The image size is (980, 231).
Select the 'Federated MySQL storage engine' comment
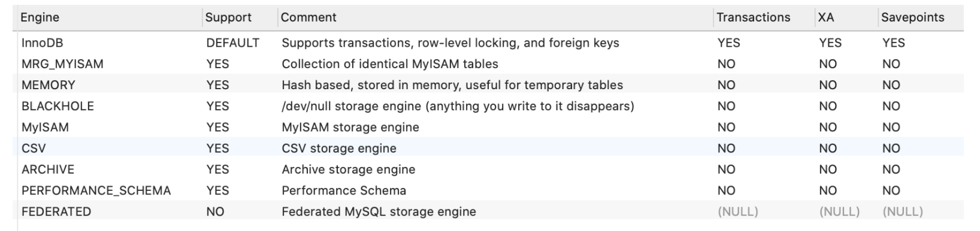click(379, 212)
